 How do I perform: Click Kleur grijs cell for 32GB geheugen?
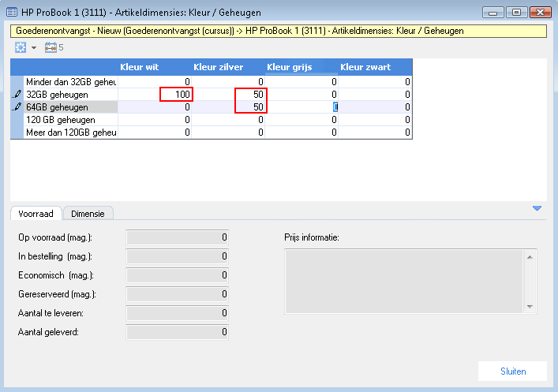[x=301, y=95]
